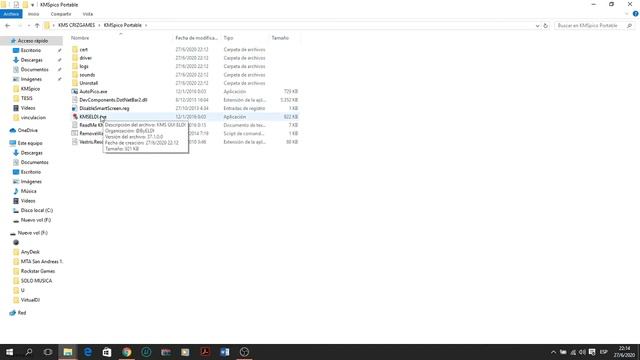Screen dimensions: 640x360
Task: Open VirtualDJ folder in the sidebar
Action: click(x=30, y=300)
